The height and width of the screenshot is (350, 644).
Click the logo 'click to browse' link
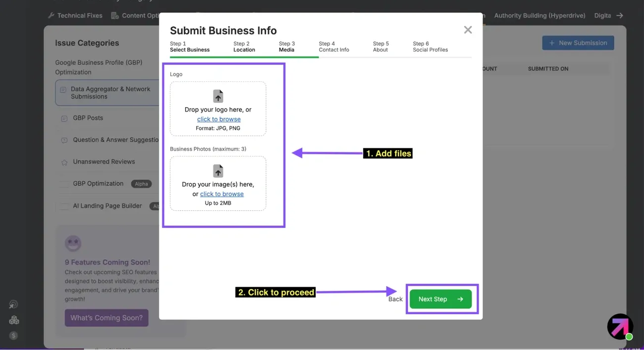tap(219, 119)
